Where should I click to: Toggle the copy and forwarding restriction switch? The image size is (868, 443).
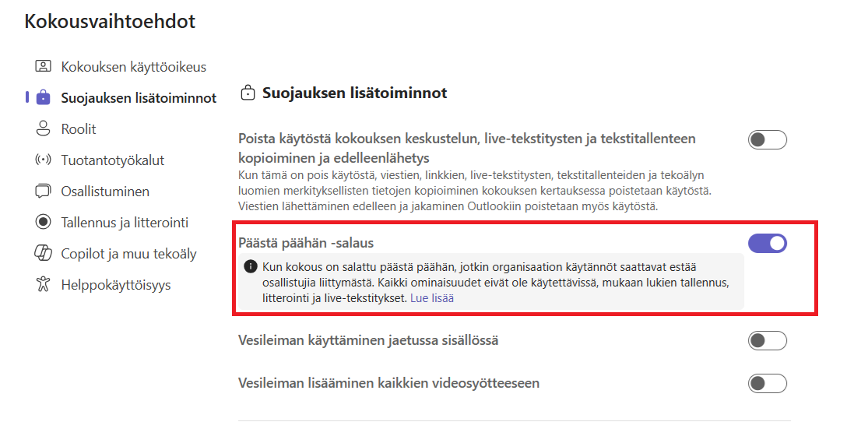(x=767, y=140)
